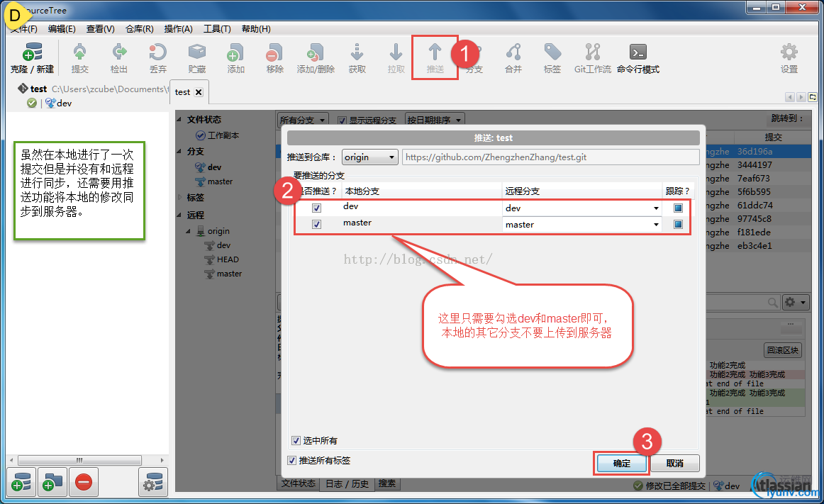Screen dimensions: 824x504
Task: Collapse the Branches (分支) section
Action: (179, 152)
